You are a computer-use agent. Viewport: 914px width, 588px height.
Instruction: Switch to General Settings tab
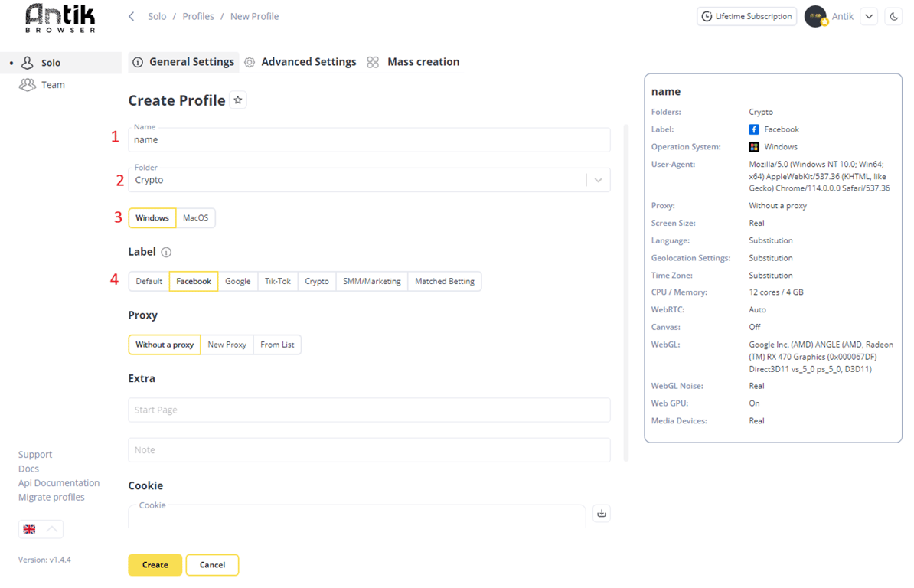[184, 62]
